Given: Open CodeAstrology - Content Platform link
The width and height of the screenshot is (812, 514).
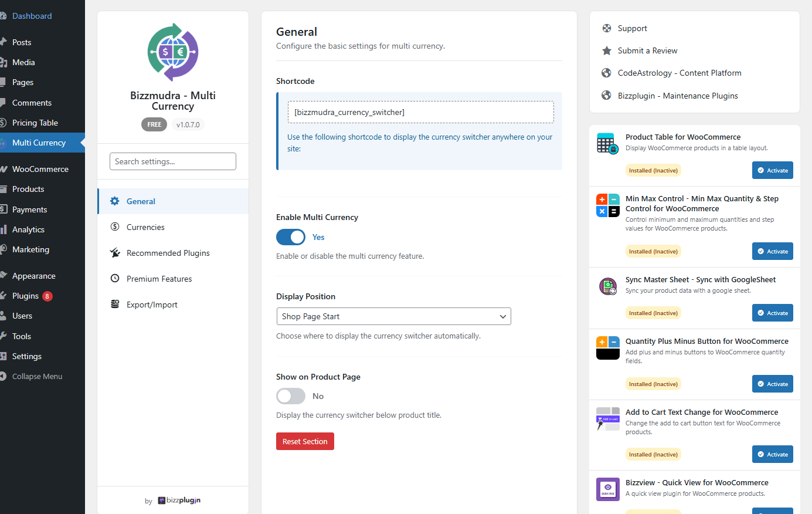Looking at the screenshot, I should point(680,73).
